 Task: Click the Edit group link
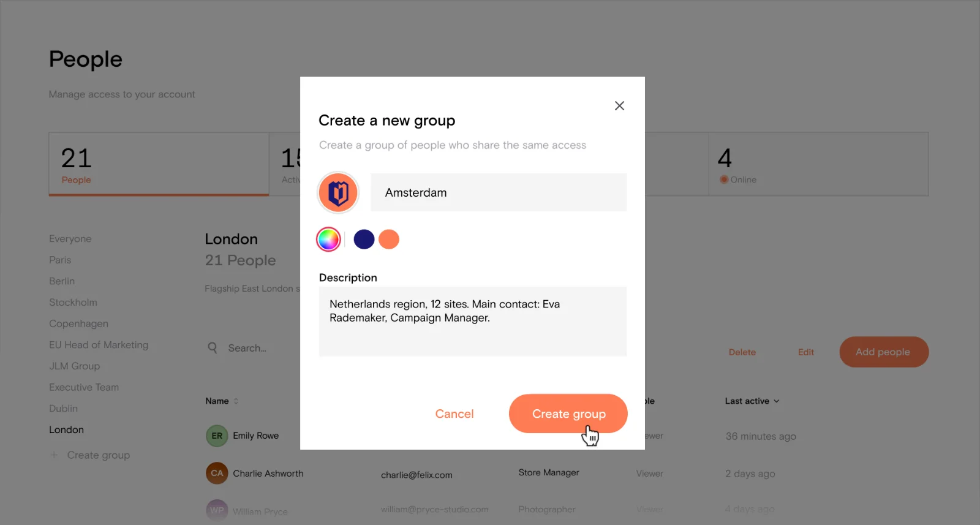click(x=806, y=352)
